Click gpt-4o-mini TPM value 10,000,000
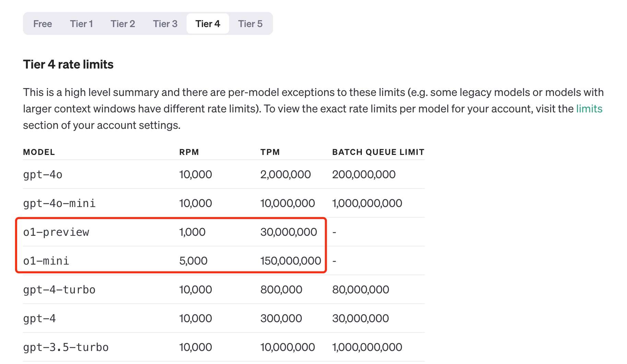The image size is (627, 364). pos(287,203)
